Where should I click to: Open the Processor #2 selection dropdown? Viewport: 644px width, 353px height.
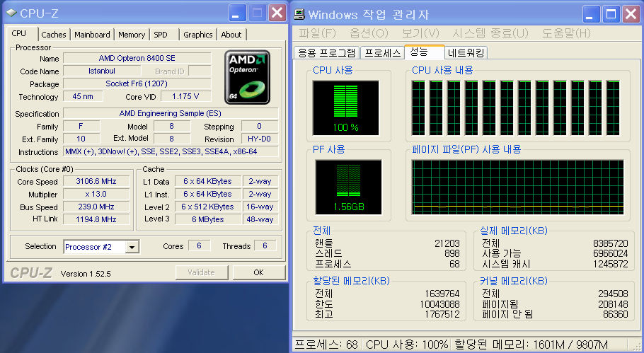tap(132, 247)
